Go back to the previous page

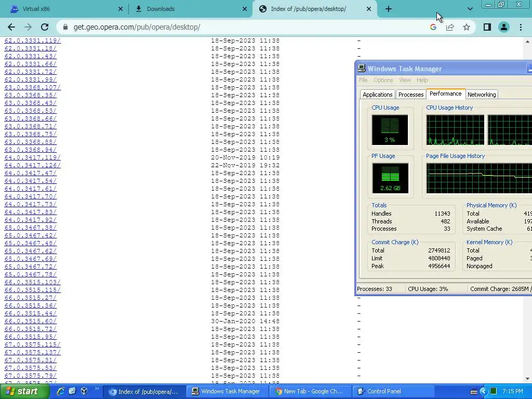point(11,27)
